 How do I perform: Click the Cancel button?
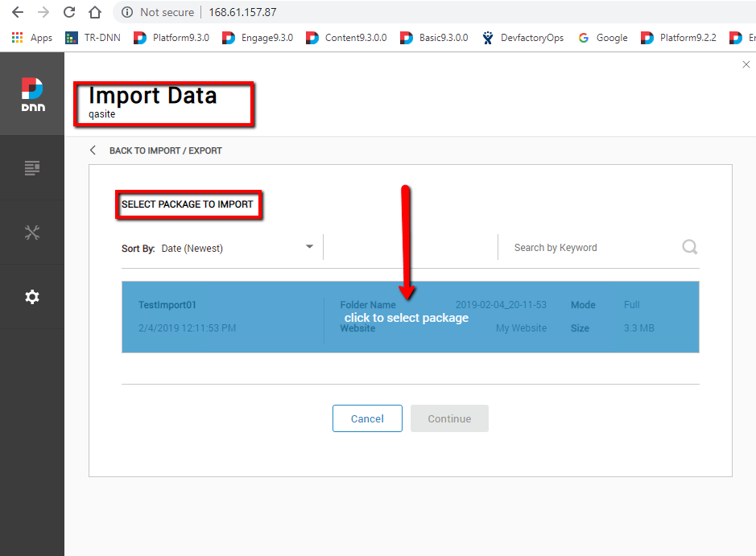click(367, 418)
